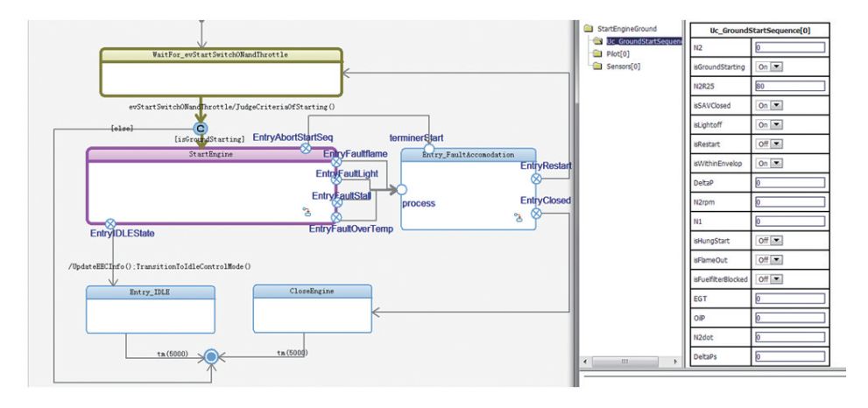This screenshot has height=408, width=868.
Task: Open the isGroundStarting dropdown
Action: tap(777, 67)
